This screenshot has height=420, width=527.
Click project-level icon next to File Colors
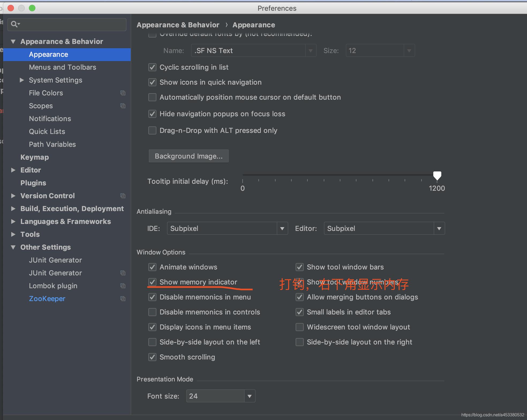[123, 93]
